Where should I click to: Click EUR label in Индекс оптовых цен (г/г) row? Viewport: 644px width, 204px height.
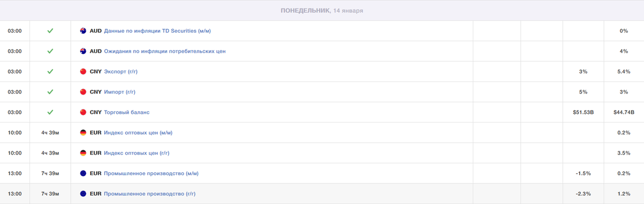coord(96,154)
